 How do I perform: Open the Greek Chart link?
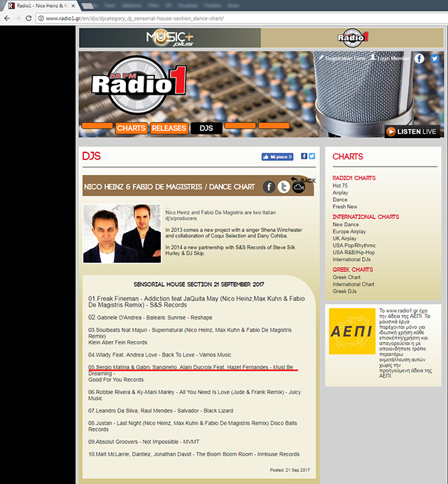tap(346, 277)
